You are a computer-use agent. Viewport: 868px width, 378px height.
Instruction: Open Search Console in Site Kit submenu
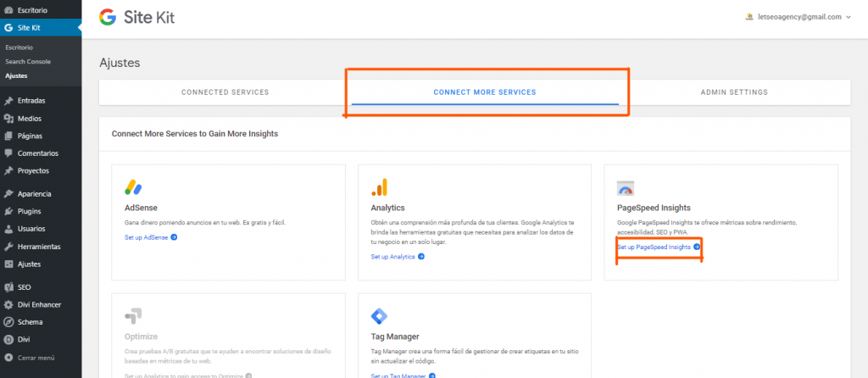click(x=28, y=61)
